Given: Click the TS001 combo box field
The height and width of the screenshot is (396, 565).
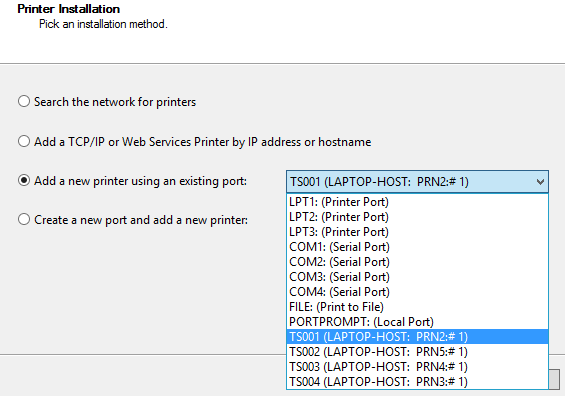Looking at the screenshot, I should click(x=417, y=182).
